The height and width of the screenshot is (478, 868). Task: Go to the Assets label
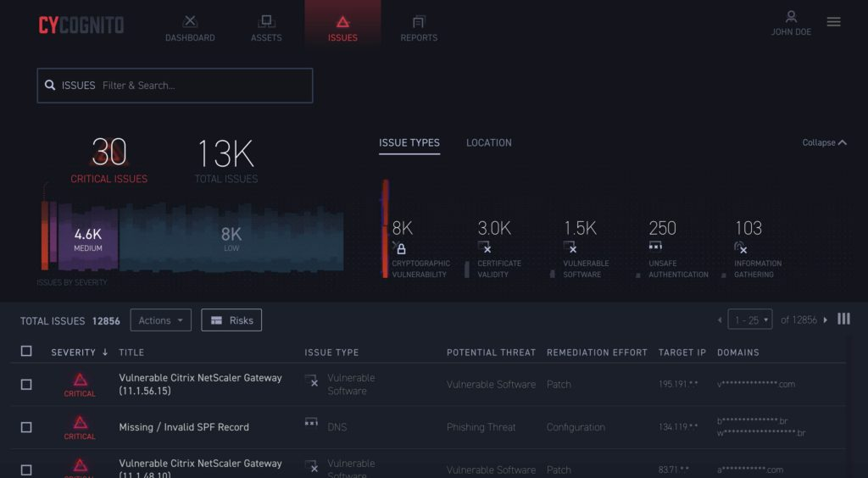[266, 37]
